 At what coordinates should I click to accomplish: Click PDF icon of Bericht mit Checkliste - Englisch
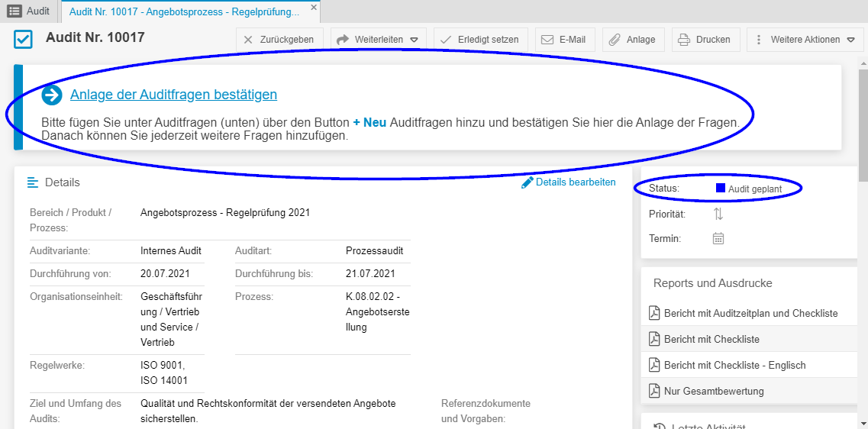click(655, 366)
